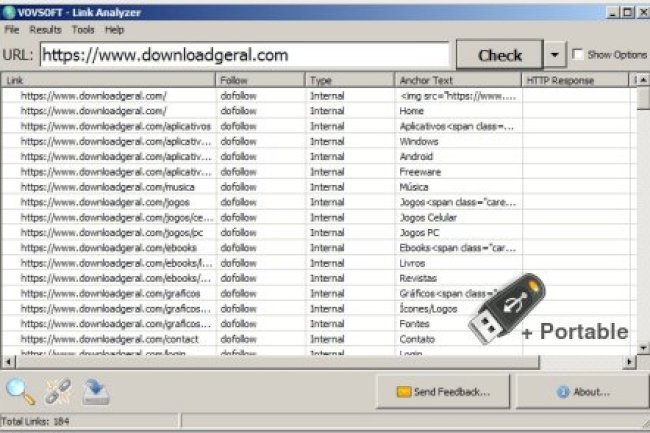Open the Results menu
The height and width of the screenshot is (433, 650).
coord(45,30)
